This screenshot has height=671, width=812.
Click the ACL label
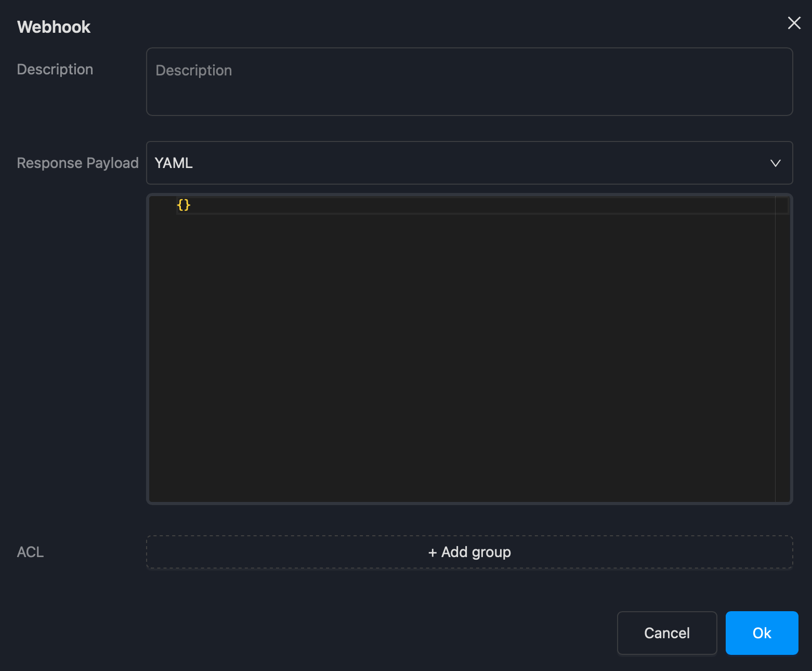click(x=30, y=552)
